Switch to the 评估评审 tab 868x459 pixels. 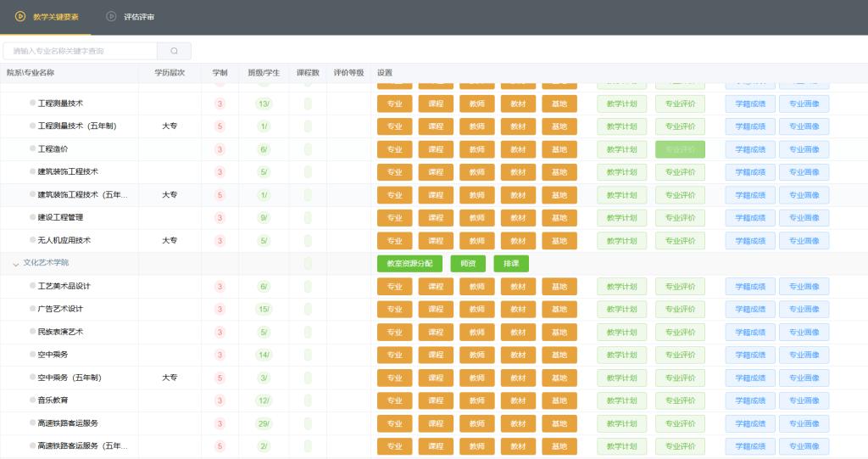click(x=139, y=17)
